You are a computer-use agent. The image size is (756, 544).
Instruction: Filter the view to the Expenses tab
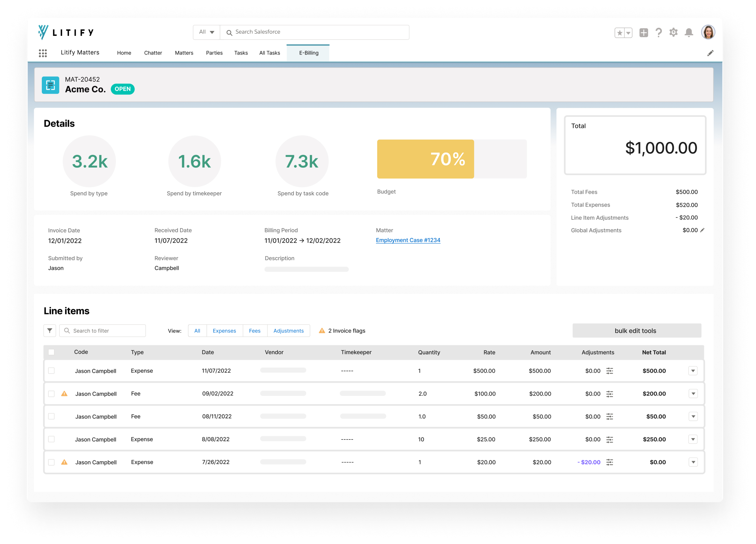point(224,331)
